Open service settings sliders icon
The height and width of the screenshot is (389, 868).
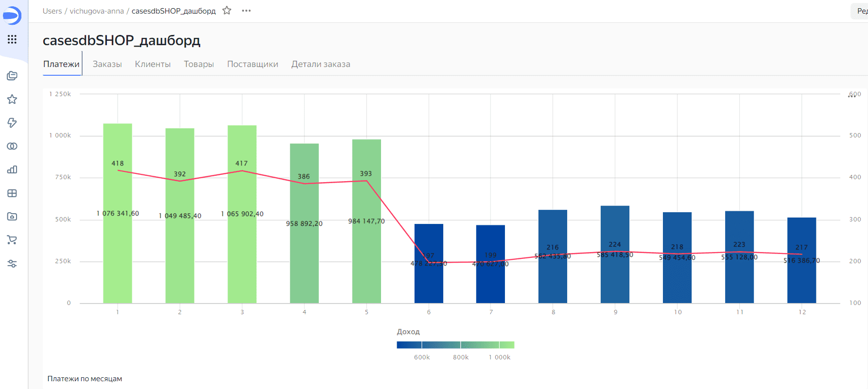[x=12, y=264]
